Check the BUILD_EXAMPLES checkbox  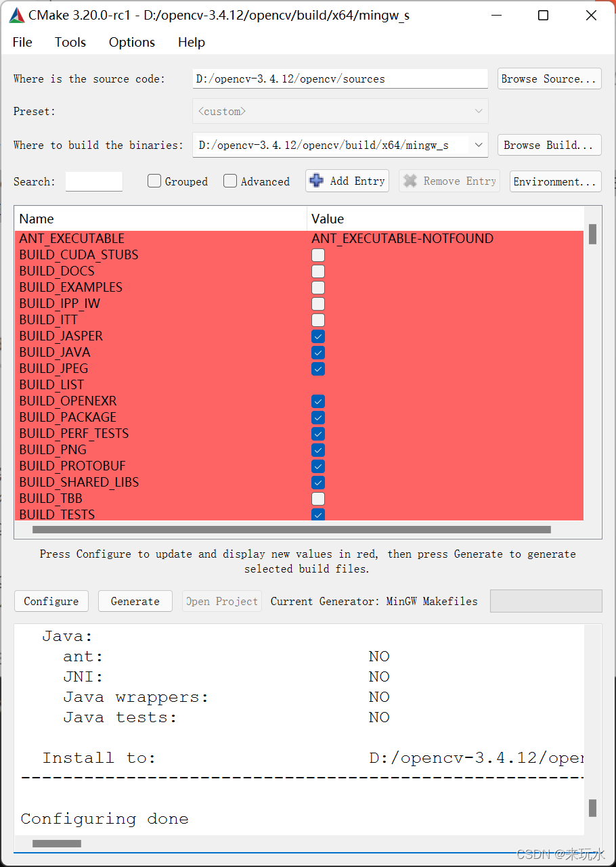point(318,288)
